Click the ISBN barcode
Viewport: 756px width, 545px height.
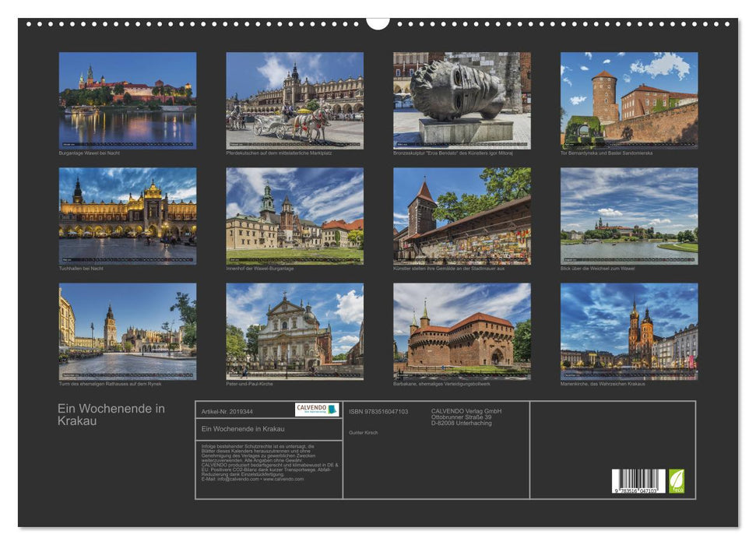[638, 481]
